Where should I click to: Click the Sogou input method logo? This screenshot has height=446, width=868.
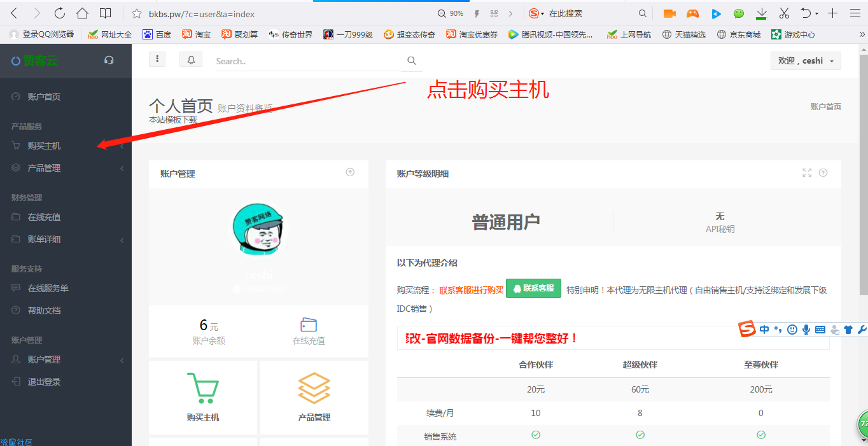tap(747, 329)
